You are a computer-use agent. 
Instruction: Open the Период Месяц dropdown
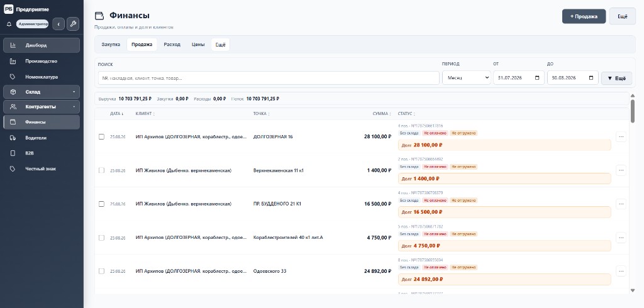466,77
